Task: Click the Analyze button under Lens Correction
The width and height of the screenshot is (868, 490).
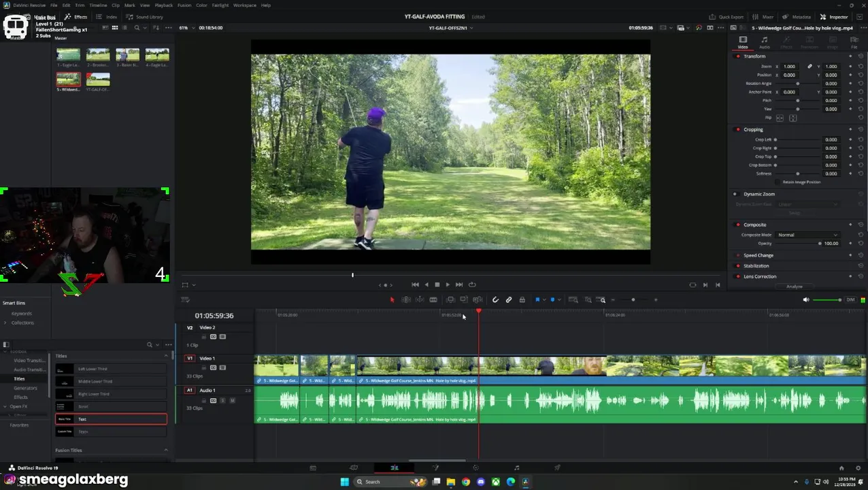Action: [x=794, y=287]
